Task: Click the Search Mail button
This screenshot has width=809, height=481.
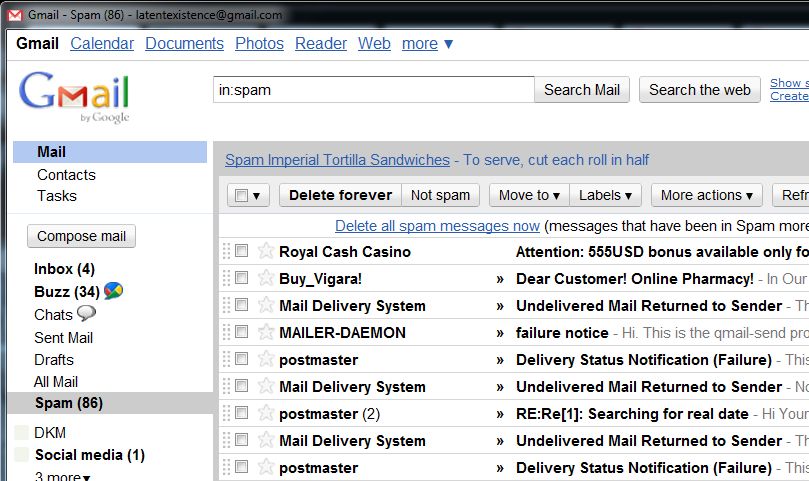Action: pos(581,90)
